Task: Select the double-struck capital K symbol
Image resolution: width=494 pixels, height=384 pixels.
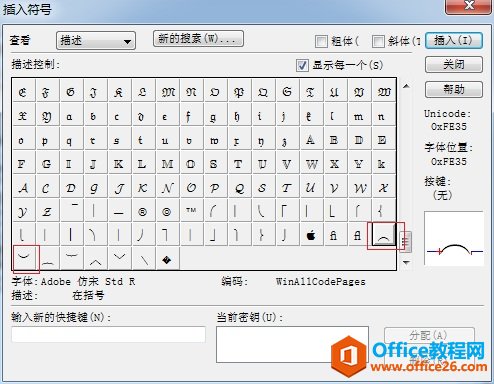Action: pos(120,164)
